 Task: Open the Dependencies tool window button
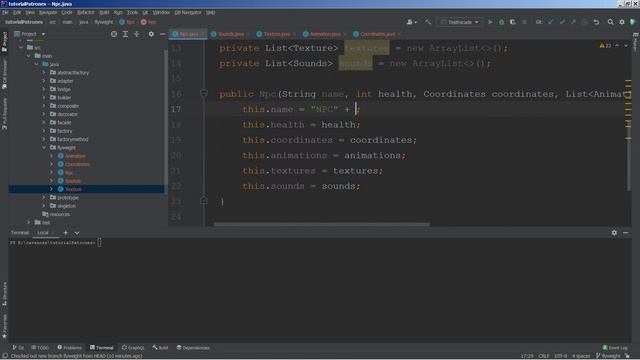tap(193, 348)
